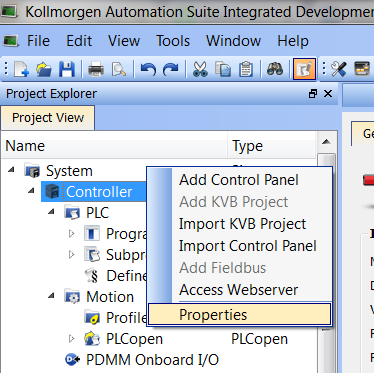Expand the Subprograms tree node
This screenshot has height=373, width=374.
point(71,255)
